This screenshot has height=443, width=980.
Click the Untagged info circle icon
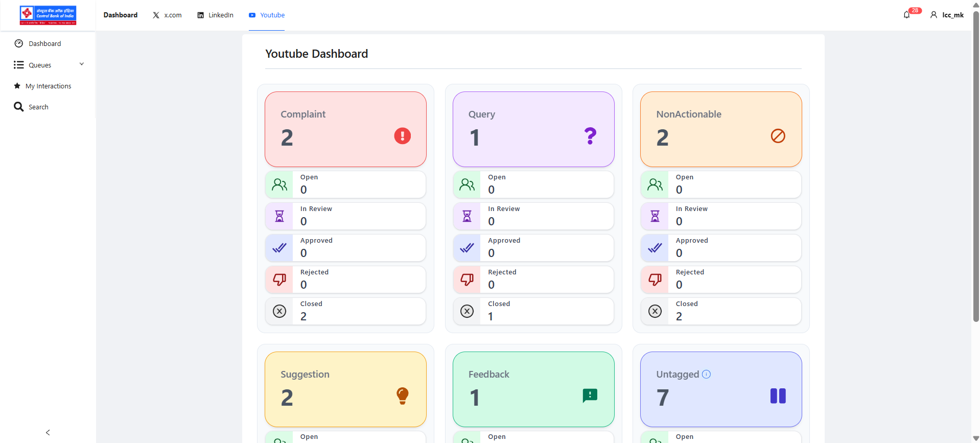pyautogui.click(x=707, y=374)
